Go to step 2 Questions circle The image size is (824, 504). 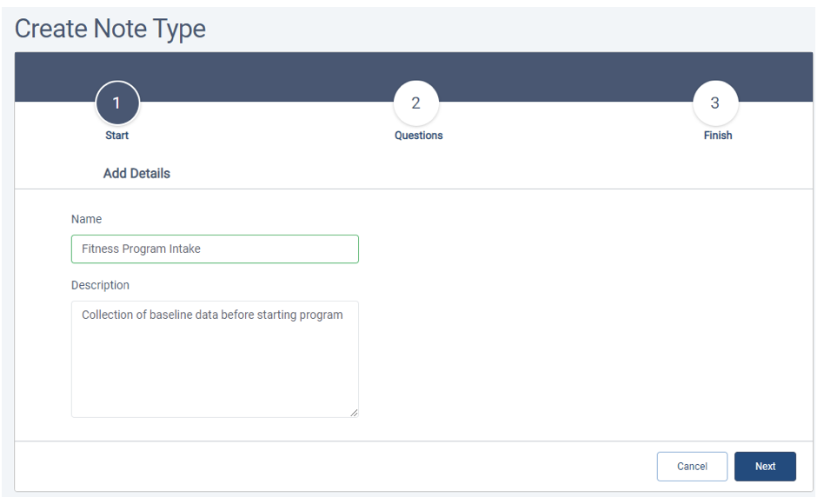tap(415, 103)
